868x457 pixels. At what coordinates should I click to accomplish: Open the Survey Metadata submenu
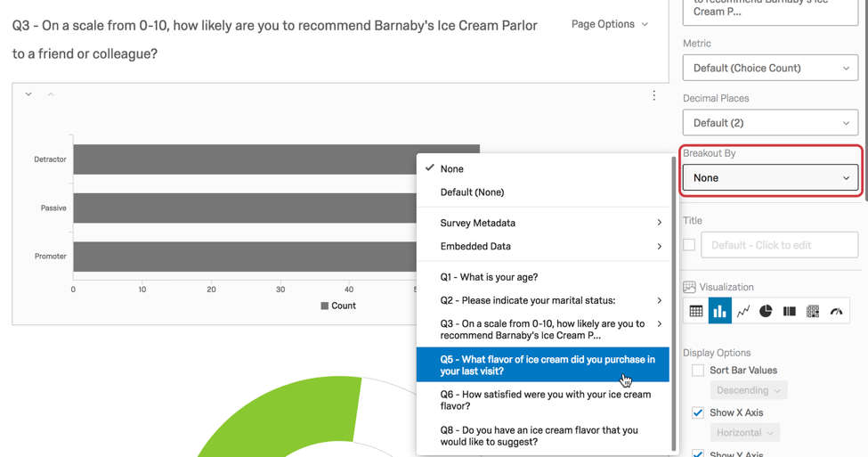542,223
